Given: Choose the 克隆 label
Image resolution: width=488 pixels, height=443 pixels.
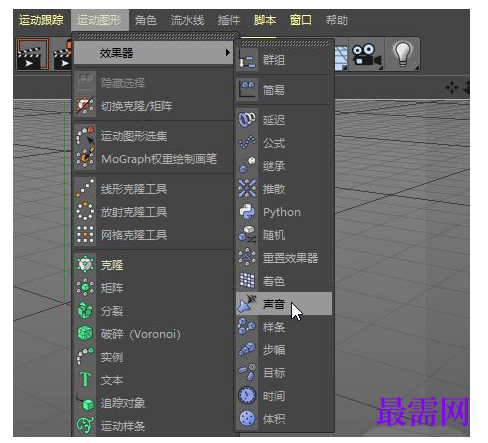Looking at the screenshot, I should click(112, 265).
